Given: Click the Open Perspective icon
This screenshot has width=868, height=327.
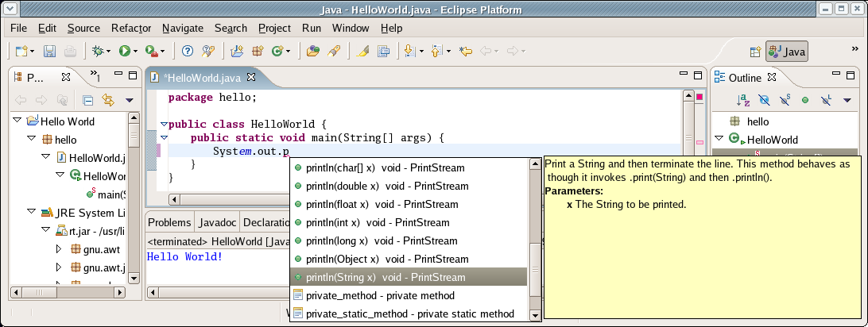Looking at the screenshot, I should [756, 52].
